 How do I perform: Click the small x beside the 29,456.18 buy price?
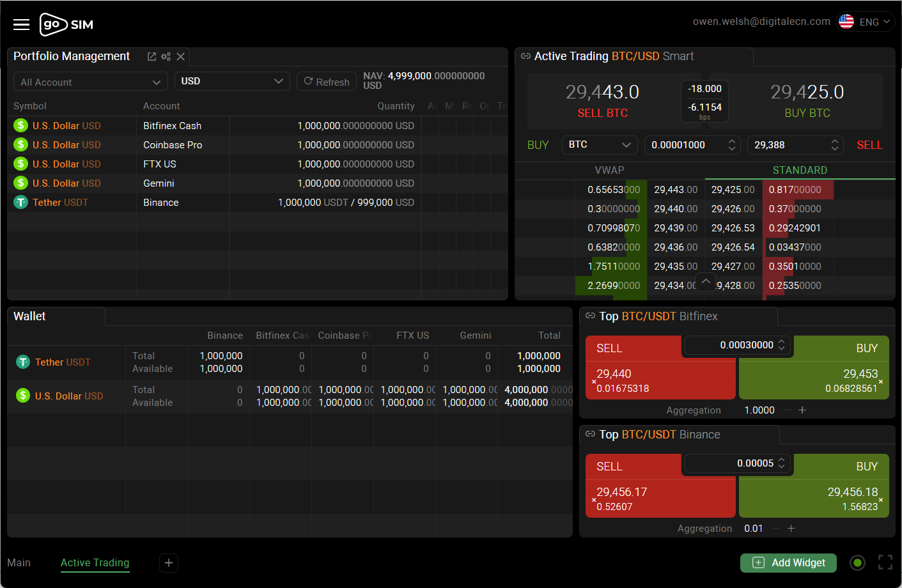coord(881,500)
